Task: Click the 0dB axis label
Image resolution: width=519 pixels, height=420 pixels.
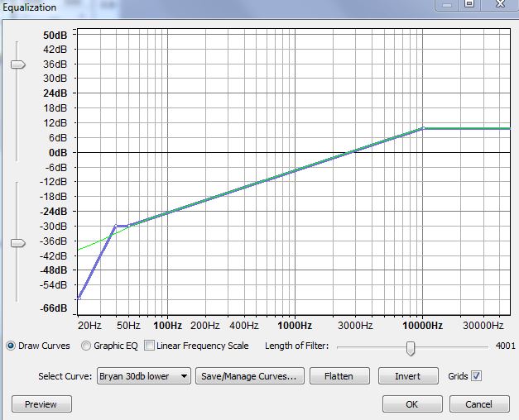Action: click(x=58, y=153)
